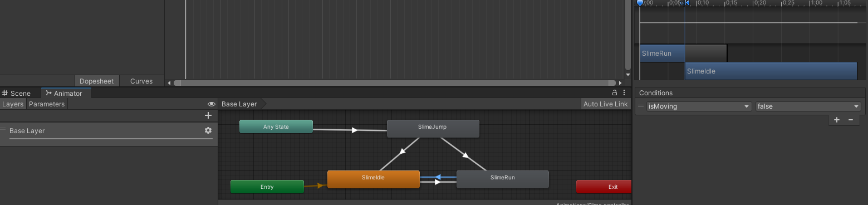Select the SlimeIdle state node
The image size is (868, 205).
pos(373,179)
